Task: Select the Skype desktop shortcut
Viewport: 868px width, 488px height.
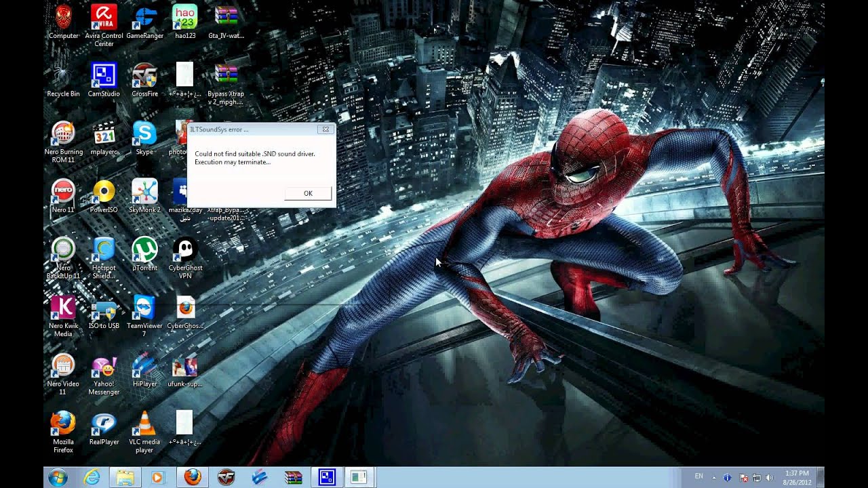Action: pos(144,138)
